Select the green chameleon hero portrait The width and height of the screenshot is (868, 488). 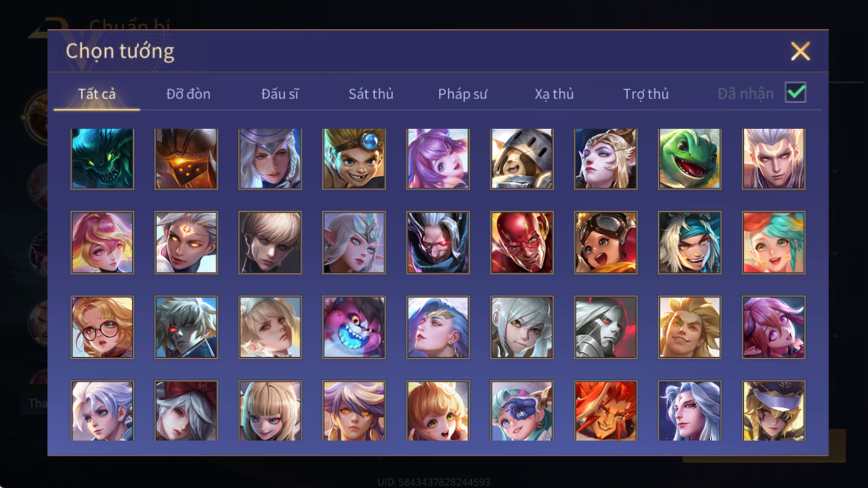tap(689, 159)
